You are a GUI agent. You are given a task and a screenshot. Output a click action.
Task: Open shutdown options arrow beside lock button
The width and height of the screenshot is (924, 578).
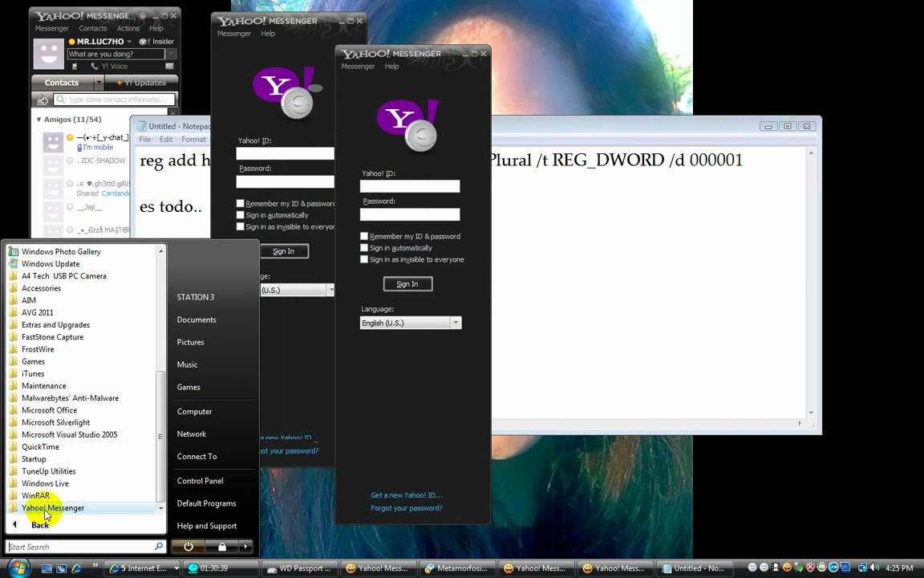[245, 547]
